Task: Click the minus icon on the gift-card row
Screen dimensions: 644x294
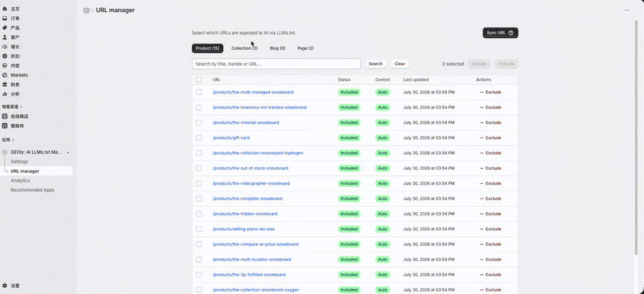Action: click(482, 138)
